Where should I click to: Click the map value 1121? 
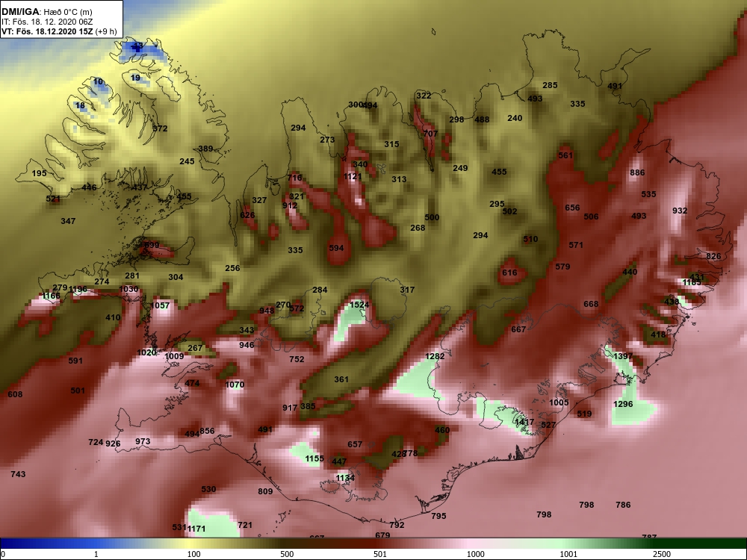(353, 177)
